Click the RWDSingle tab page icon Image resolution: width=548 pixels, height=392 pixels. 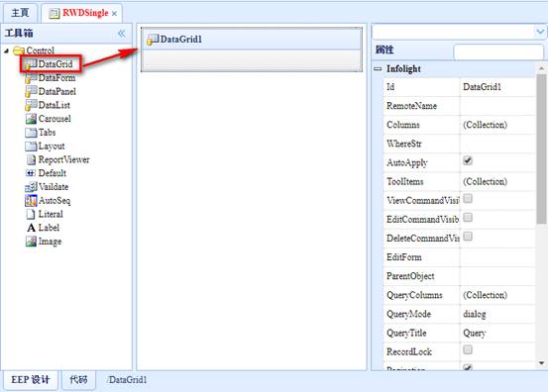(55, 14)
